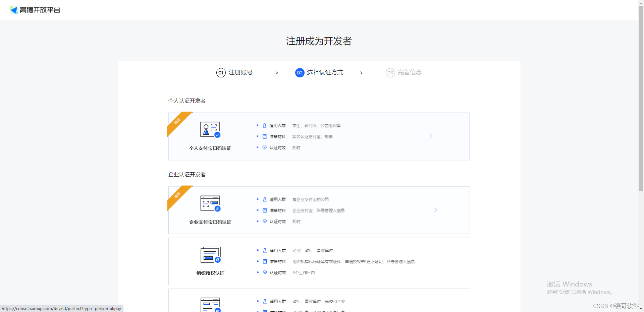Click text 3个工作日内
Screen dimensions: 644x312
point(304,273)
